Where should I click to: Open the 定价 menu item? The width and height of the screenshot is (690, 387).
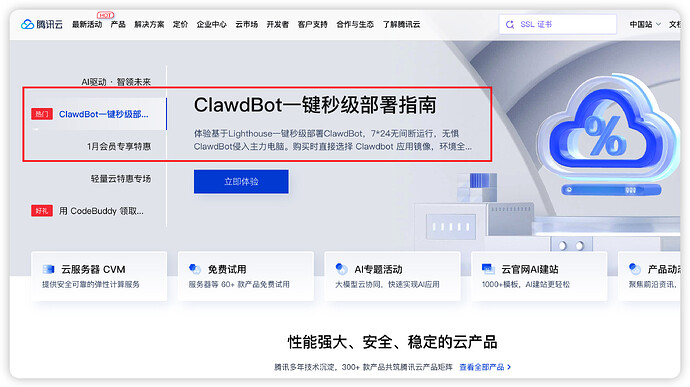pos(180,25)
